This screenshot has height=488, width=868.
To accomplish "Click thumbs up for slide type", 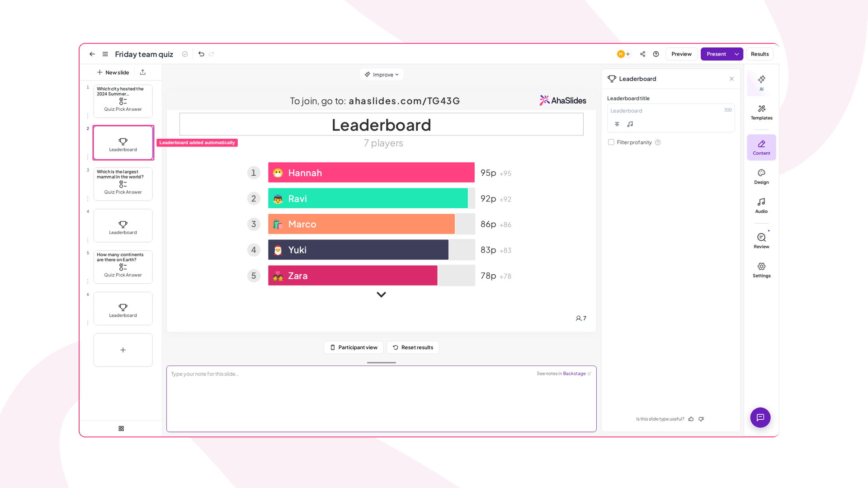I will 691,419.
